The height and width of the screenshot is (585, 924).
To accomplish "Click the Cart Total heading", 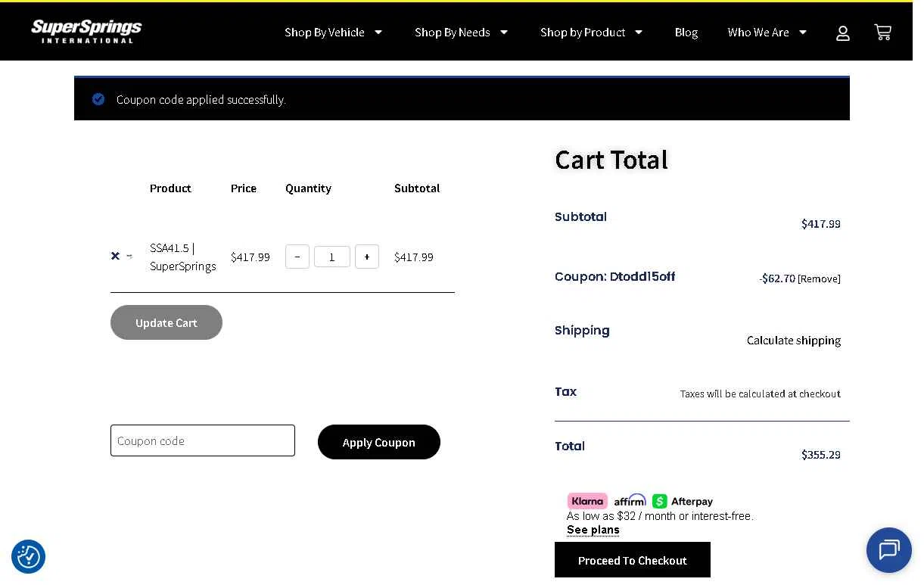I will (x=611, y=160).
